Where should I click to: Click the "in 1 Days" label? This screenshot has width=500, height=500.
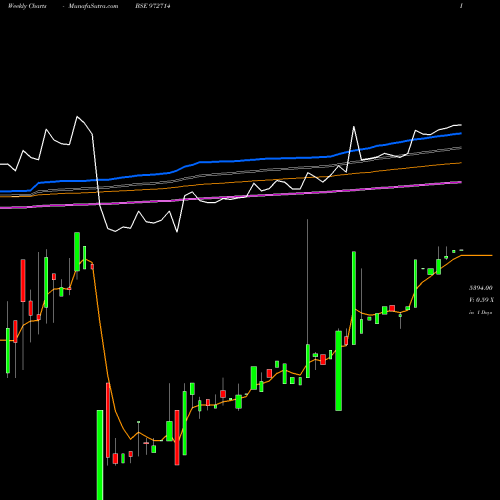pos(480,313)
